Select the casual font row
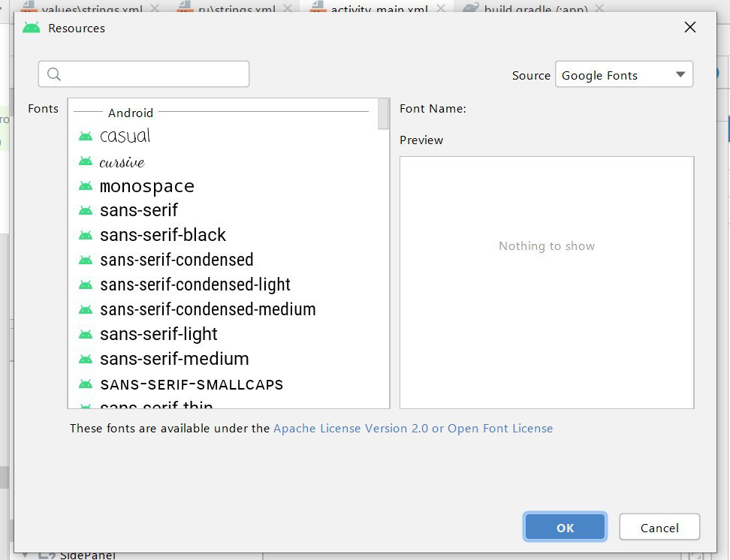 click(x=223, y=136)
